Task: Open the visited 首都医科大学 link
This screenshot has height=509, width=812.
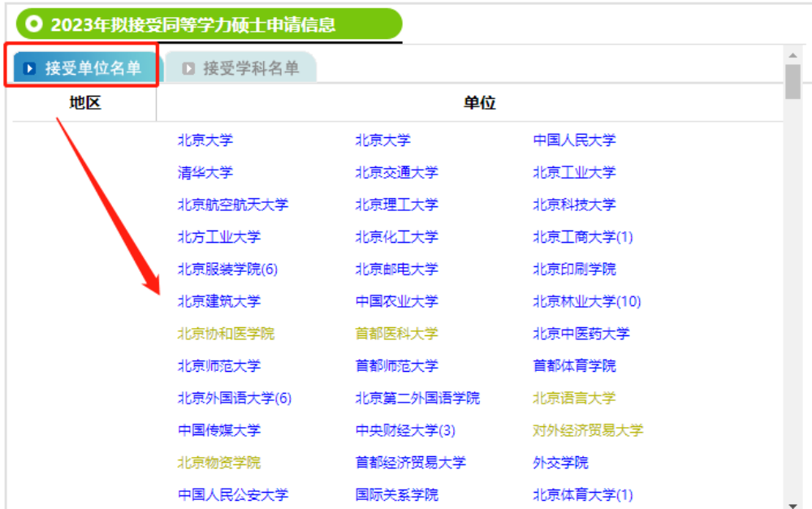Action: tap(397, 334)
